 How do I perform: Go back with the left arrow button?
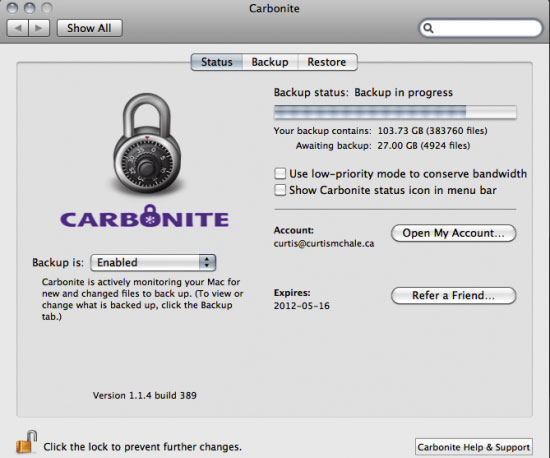point(18,28)
